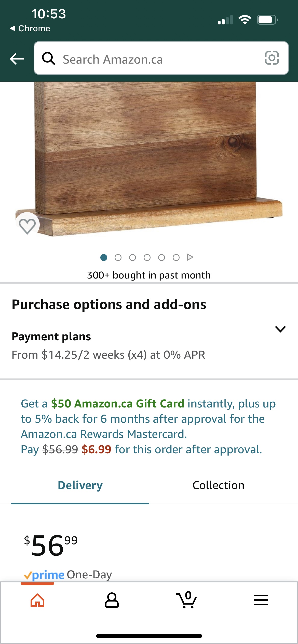298x644 pixels.
Task: Open the shopping cart icon
Action: pyautogui.click(x=186, y=600)
